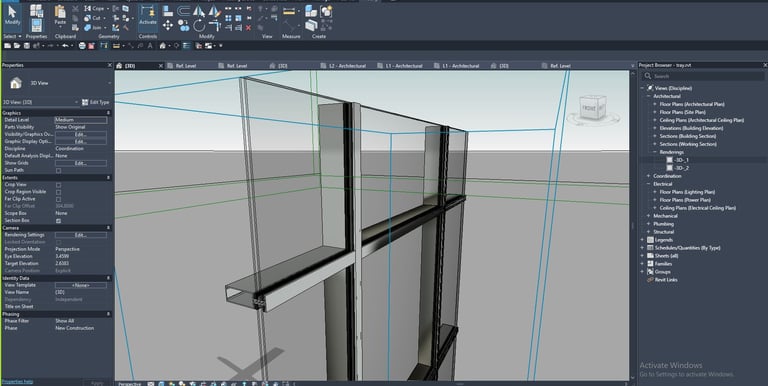
Task: Click the Type Properties icon in ribbon
Action: click(x=36, y=11)
